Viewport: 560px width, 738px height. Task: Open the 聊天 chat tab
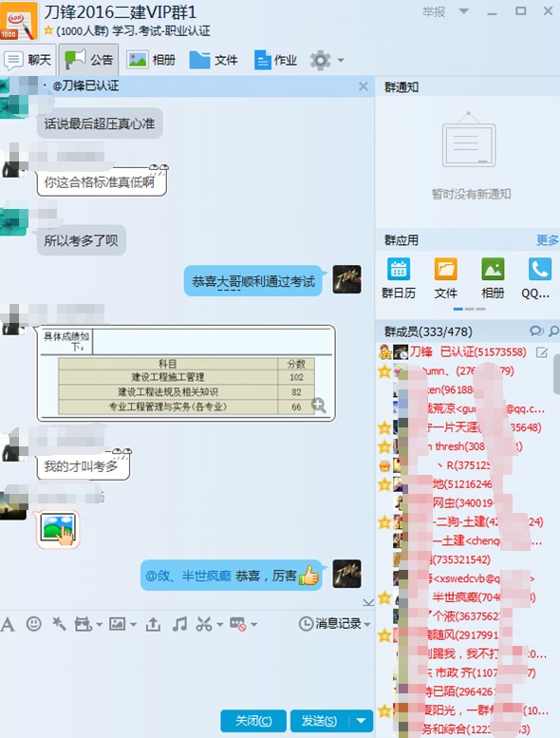tap(28, 60)
